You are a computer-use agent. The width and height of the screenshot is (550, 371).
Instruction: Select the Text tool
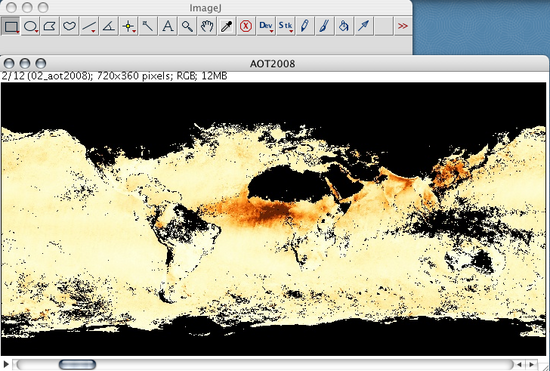[x=168, y=26]
